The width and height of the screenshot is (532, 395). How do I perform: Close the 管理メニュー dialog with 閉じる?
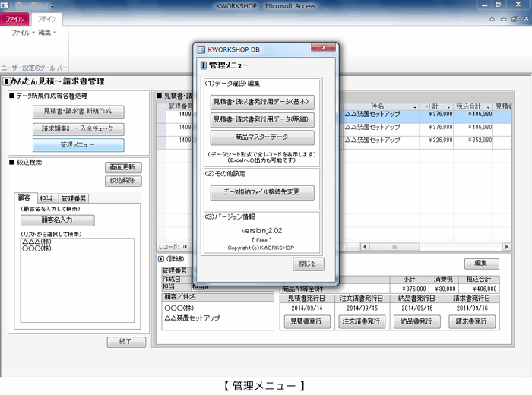click(x=308, y=264)
